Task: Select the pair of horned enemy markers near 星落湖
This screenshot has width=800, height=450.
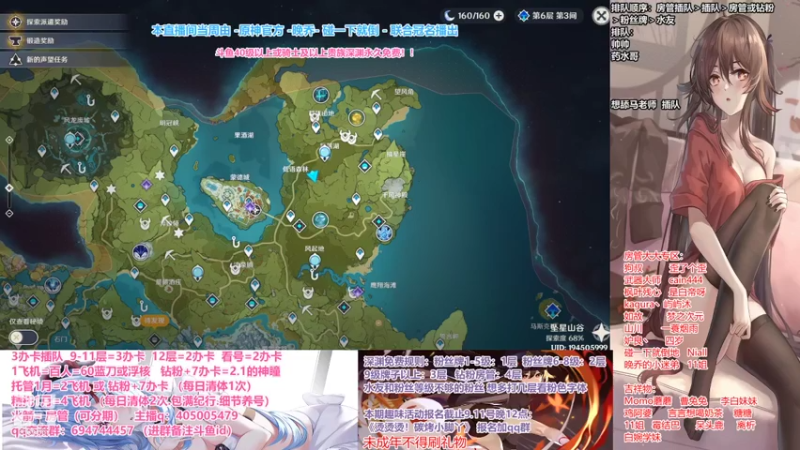Action: point(348,137)
